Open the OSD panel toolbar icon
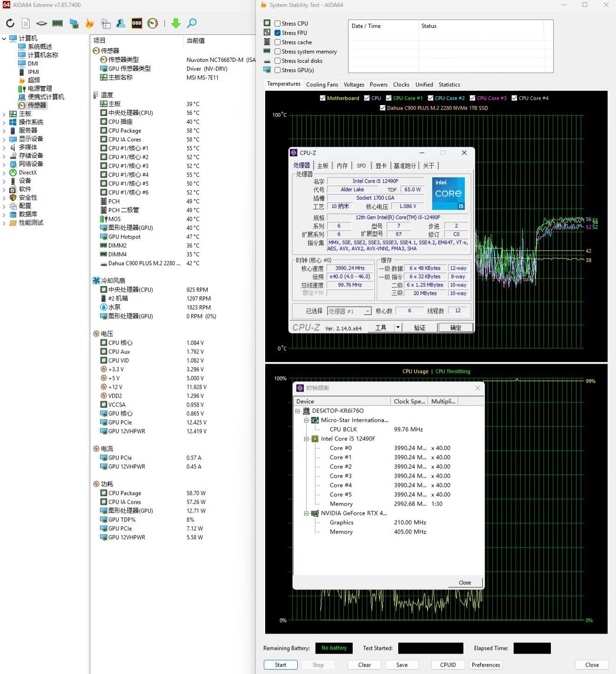Viewport: 616px width, 674px height. [137, 23]
